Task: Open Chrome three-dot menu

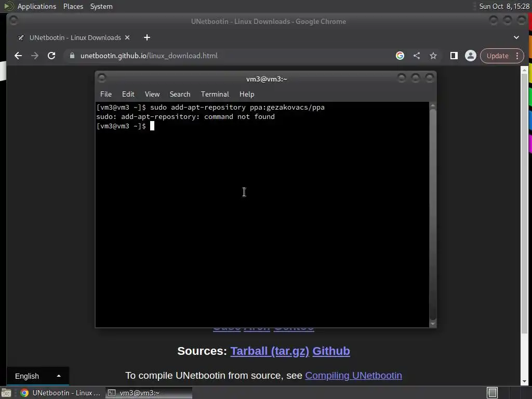Action: pyautogui.click(x=517, y=56)
